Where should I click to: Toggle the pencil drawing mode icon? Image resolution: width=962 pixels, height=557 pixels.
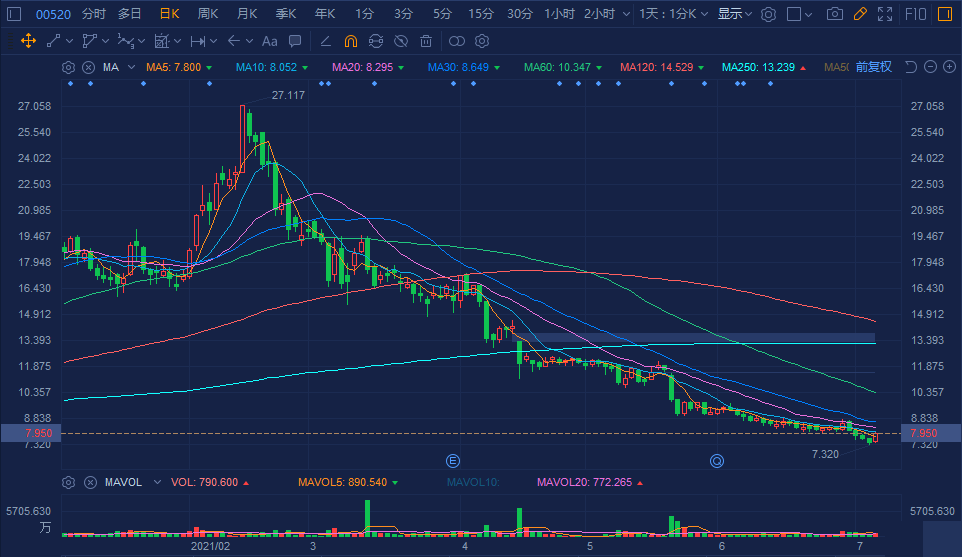860,13
